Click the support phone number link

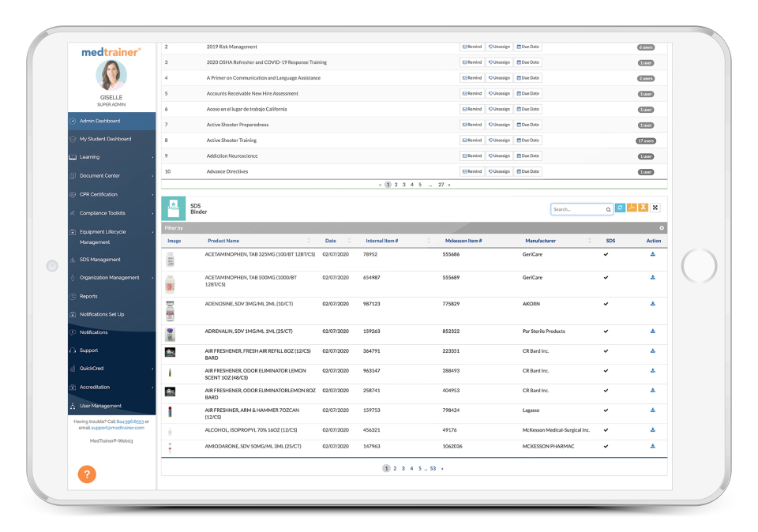pos(130,421)
